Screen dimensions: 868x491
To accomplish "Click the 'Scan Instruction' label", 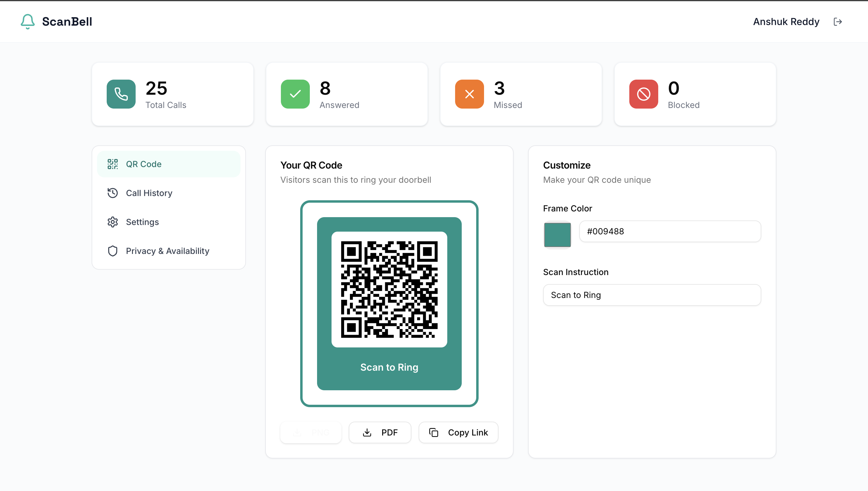I will point(576,272).
